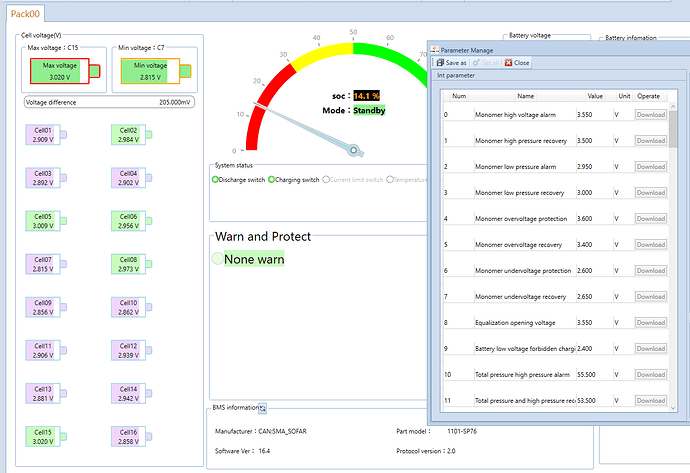Click the parameter list scroll up arrow
The width and height of the screenshot is (690, 473).
pyautogui.click(x=673, y=106)
